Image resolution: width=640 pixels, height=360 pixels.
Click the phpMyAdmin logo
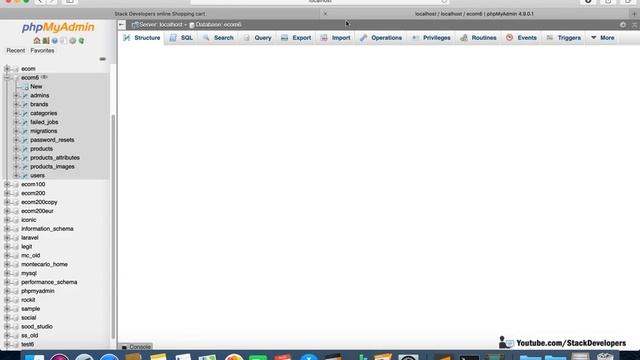(x=58, y=27)
